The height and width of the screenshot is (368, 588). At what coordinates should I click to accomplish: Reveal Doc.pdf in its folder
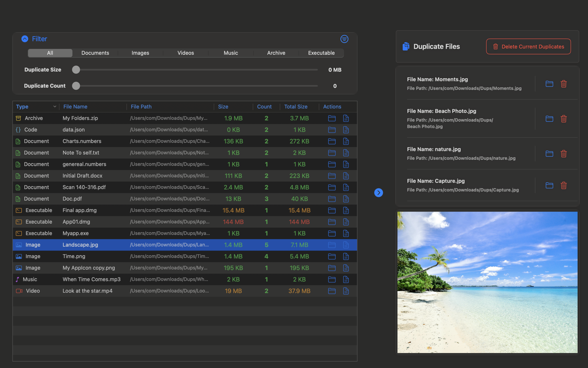[x=332, y=199]
